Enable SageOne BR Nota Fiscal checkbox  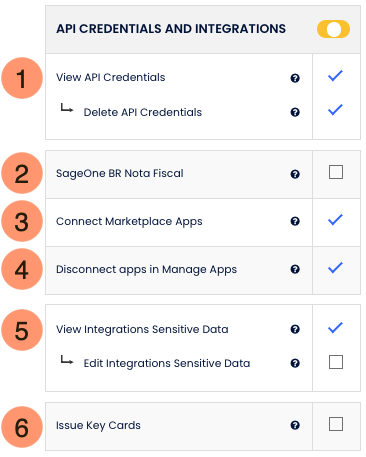pos(336,172)
